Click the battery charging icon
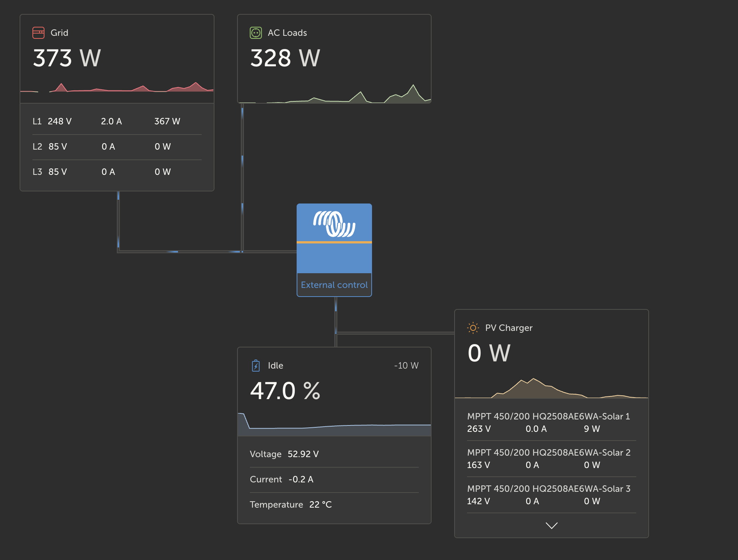Viewport: 738px width, 560px height. [256, 366]
